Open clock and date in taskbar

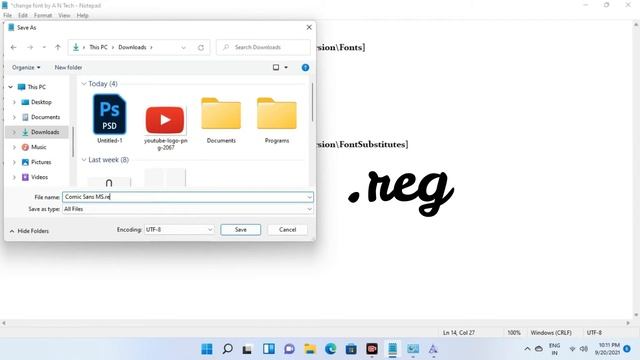(607, 349)
